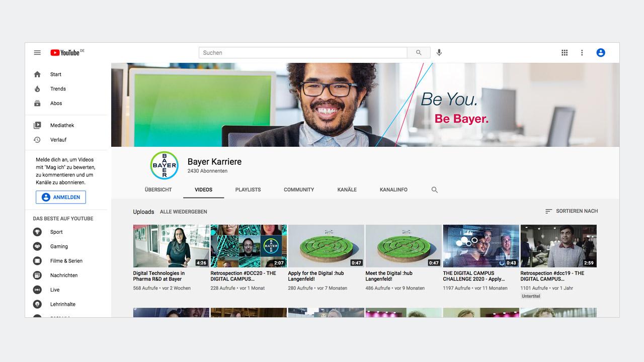
Task: Open Apply for the Digital :hub title
Action: (x=316, y=276)
